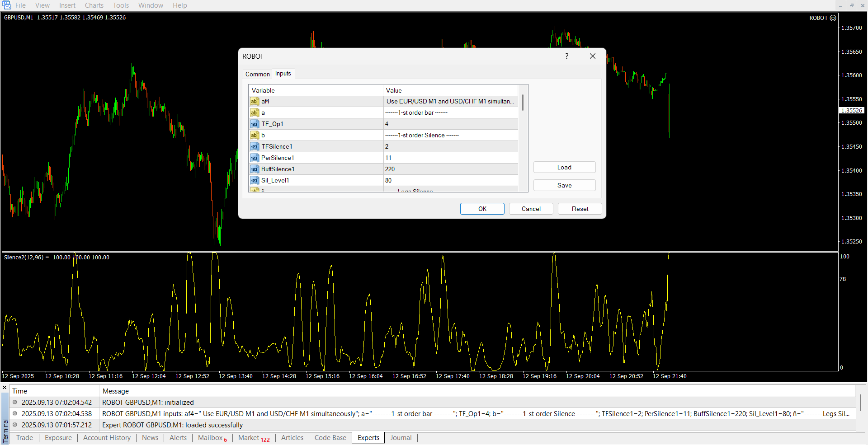Image resolution: width=868 pixels, height=445 pixels.
Task: Click the integer icon beside BuffSilence1
Action: click(x=255, y=169)
